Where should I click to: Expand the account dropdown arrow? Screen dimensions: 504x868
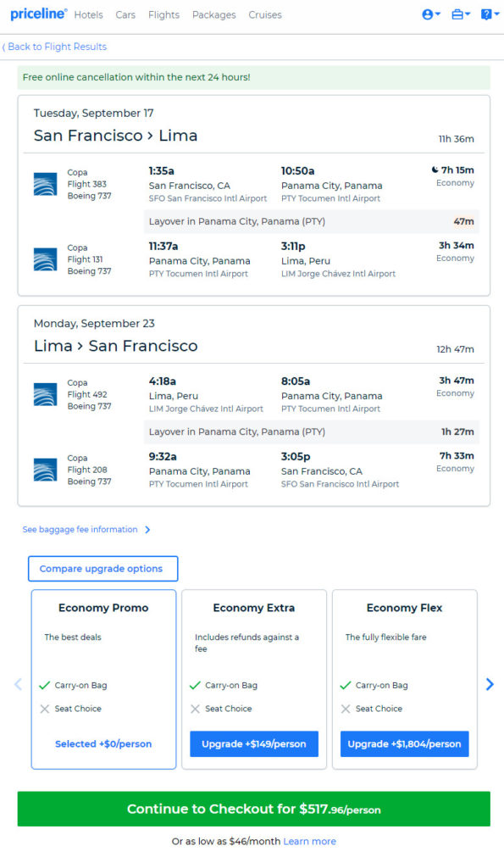(x=438, y=14)
